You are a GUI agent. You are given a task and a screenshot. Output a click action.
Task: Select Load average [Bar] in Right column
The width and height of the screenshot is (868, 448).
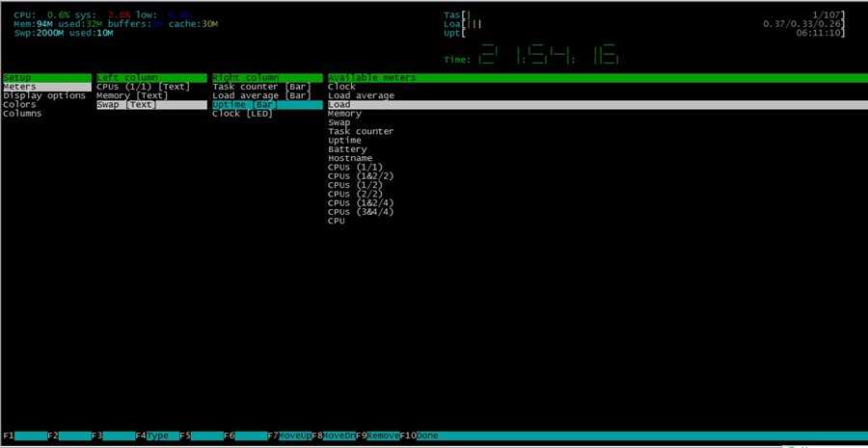coord(261,95)
